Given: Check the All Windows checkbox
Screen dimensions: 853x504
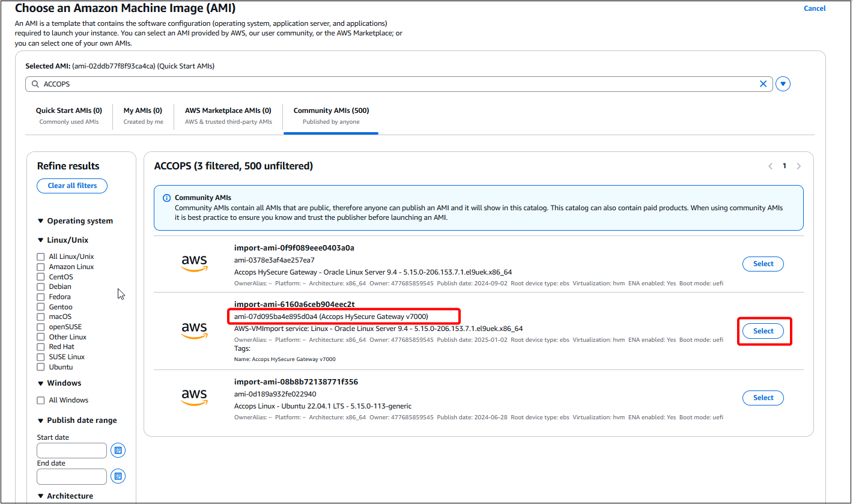Looking at the screenshot, I should coord(40,399).
